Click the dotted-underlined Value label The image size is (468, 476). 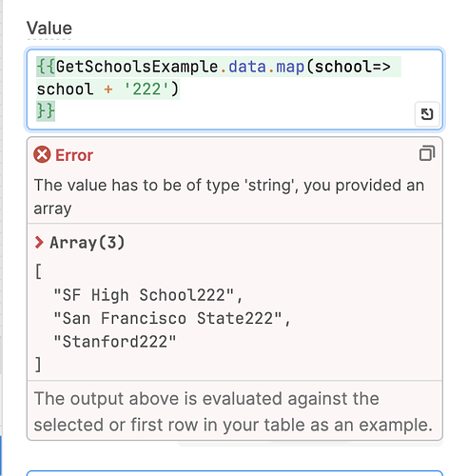pyautogui.click(x=49, y=29)
